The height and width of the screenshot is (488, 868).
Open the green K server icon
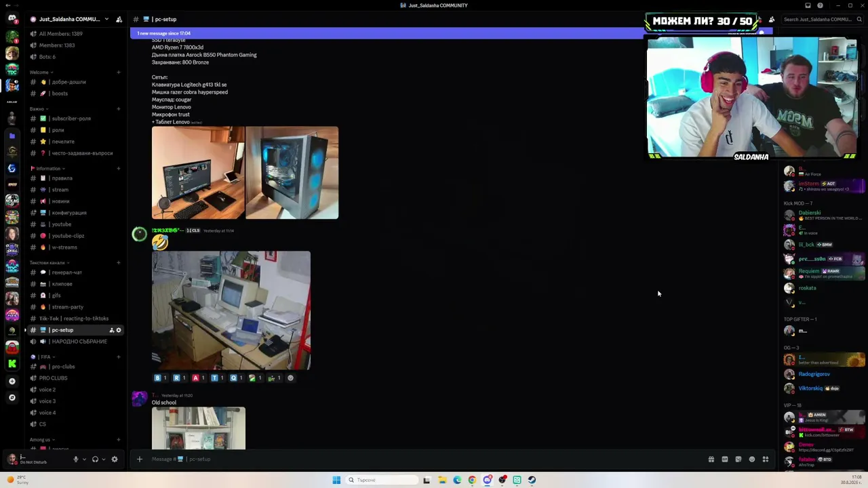tap(12, 364)
